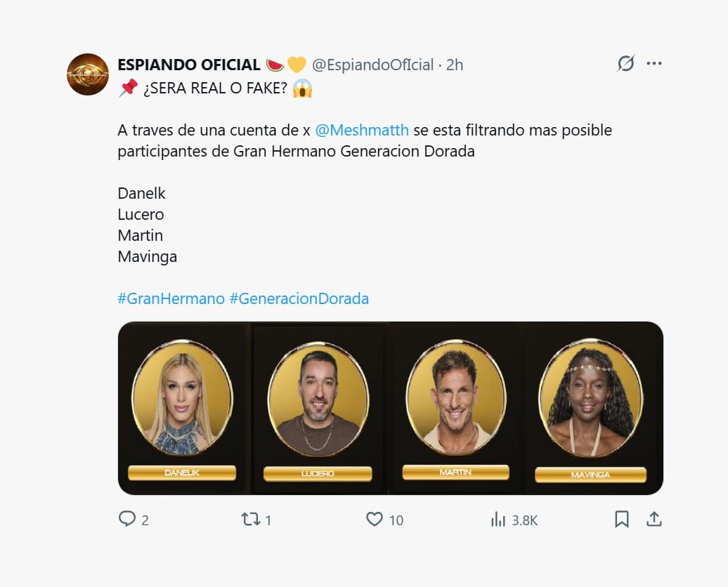Open the more options menu on the tweet
The image size is (728, 587).
click(654, 63)
